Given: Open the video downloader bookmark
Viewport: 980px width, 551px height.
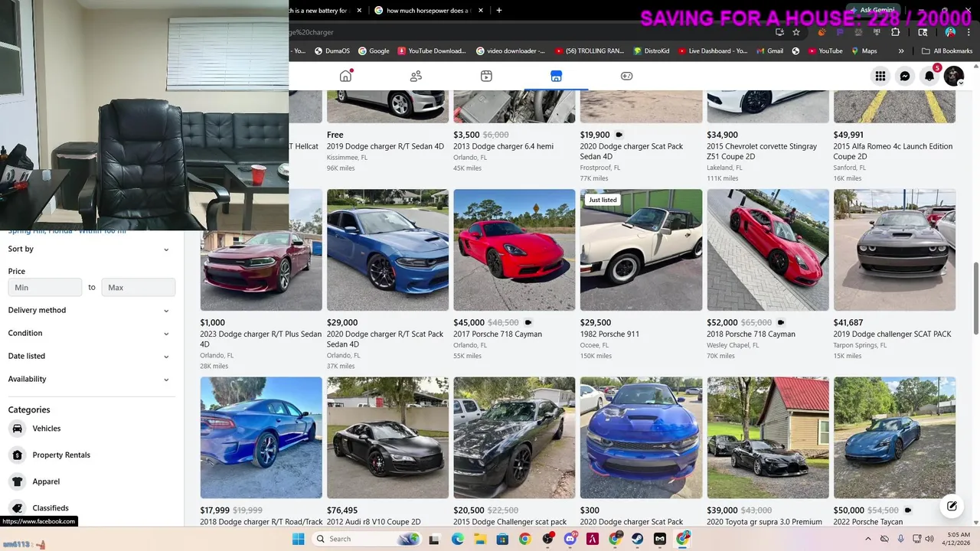Looking at the screenshot, I should (511, 51).
